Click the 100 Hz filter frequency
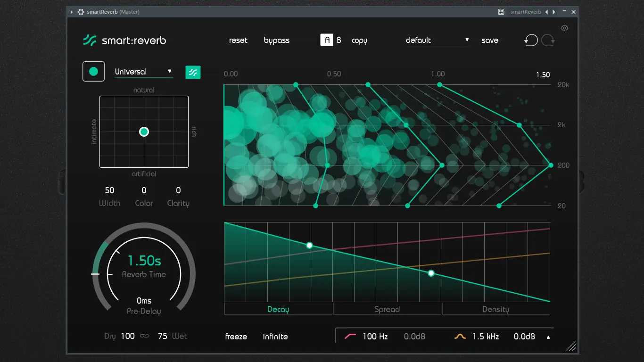Screen dimensions: 644x362 (x=375, y=337)
